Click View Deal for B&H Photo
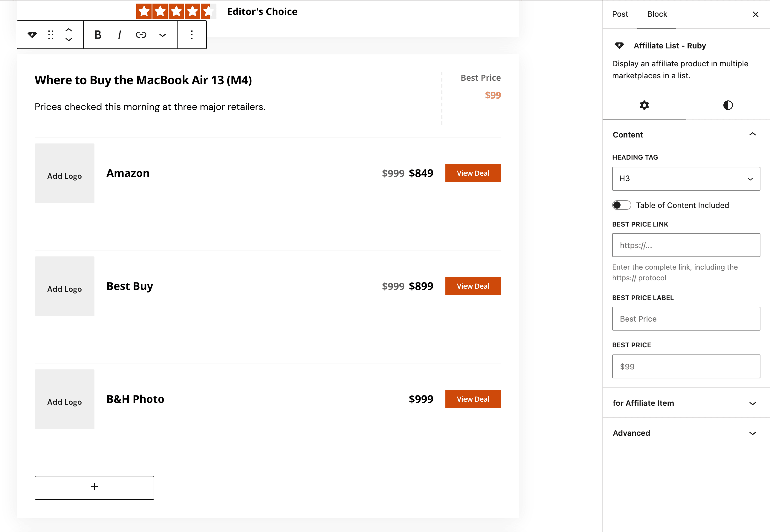The image size is (770, 532). 473,399
